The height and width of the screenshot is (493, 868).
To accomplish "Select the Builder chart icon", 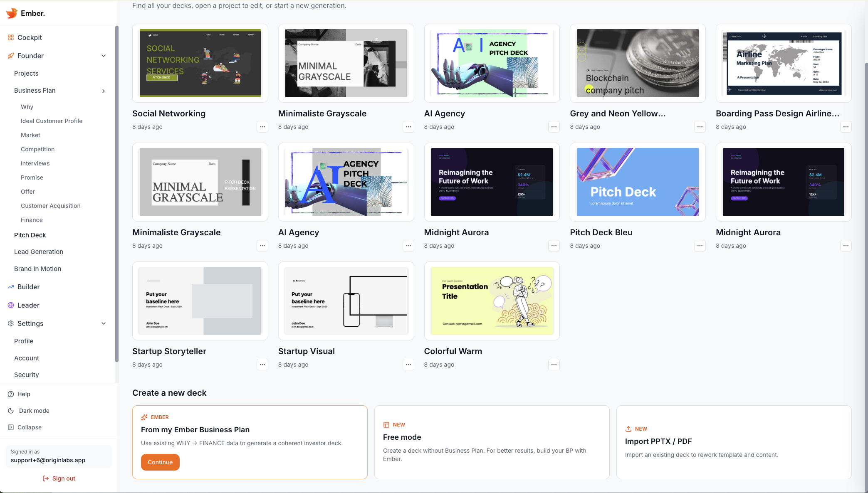I will tap(10, 287).
